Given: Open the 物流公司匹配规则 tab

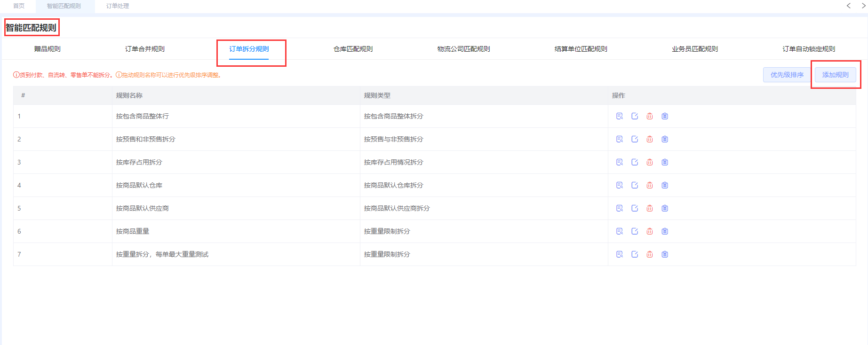Looking at the screenshot, I should pyautogui.click(x=464, y=49).
